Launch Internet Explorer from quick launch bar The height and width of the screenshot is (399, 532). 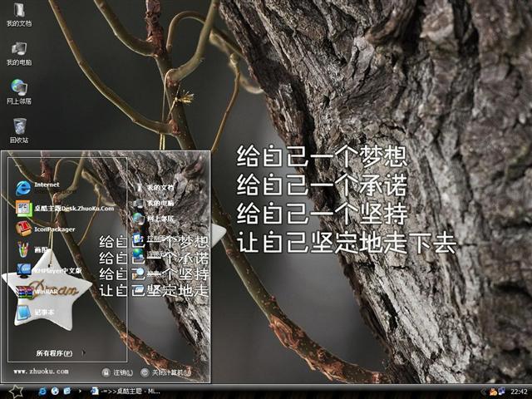click(42, 392)
